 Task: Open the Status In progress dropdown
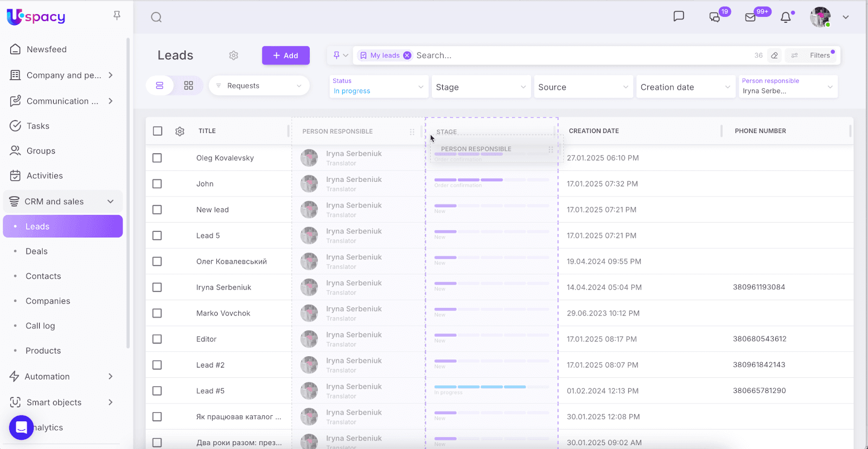point(378,87)
